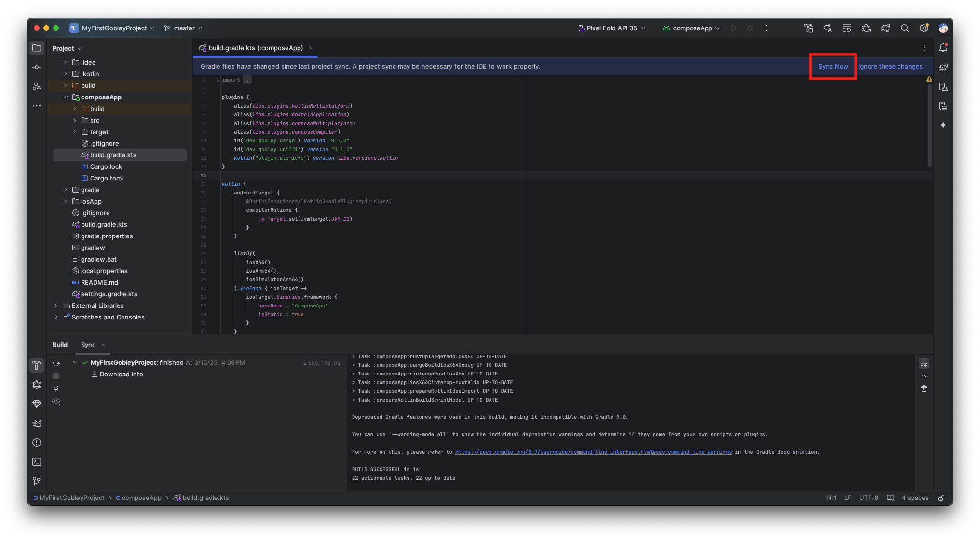Expand the .idea folder
The width and height of the screenshot is (980, 541).
tap(66, 62)
